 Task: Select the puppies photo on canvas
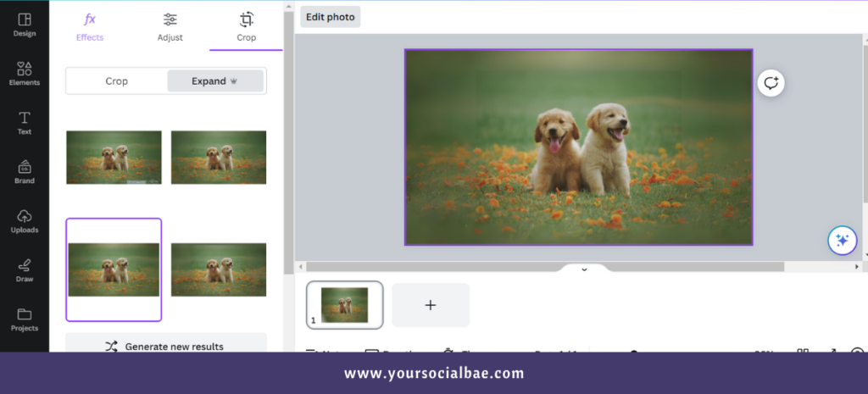[x=578, y=147]
